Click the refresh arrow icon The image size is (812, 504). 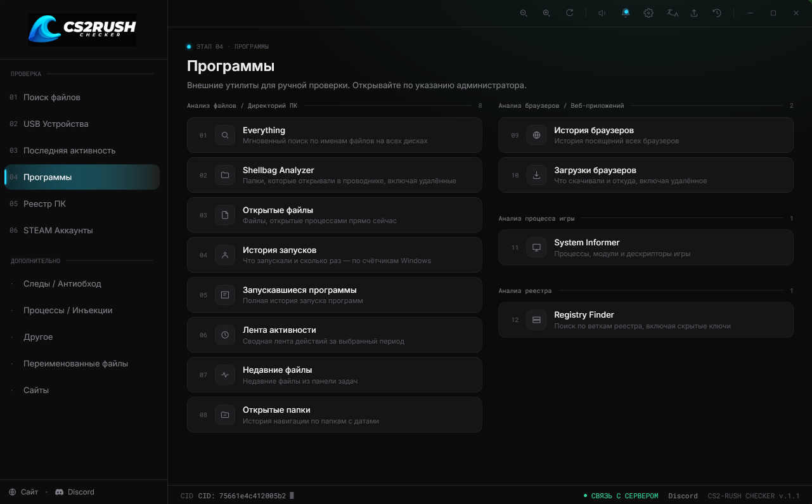(x=569, y=13)
